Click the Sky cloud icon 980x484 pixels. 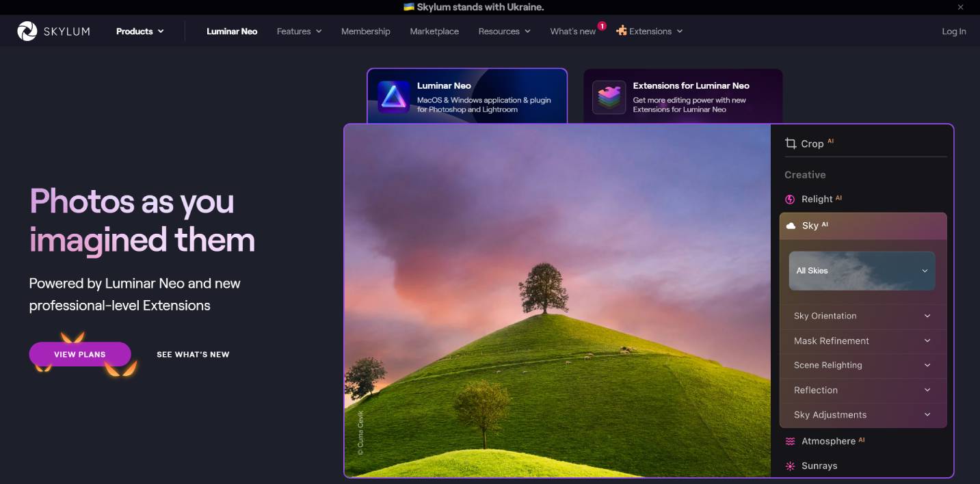tap(791, 226)
